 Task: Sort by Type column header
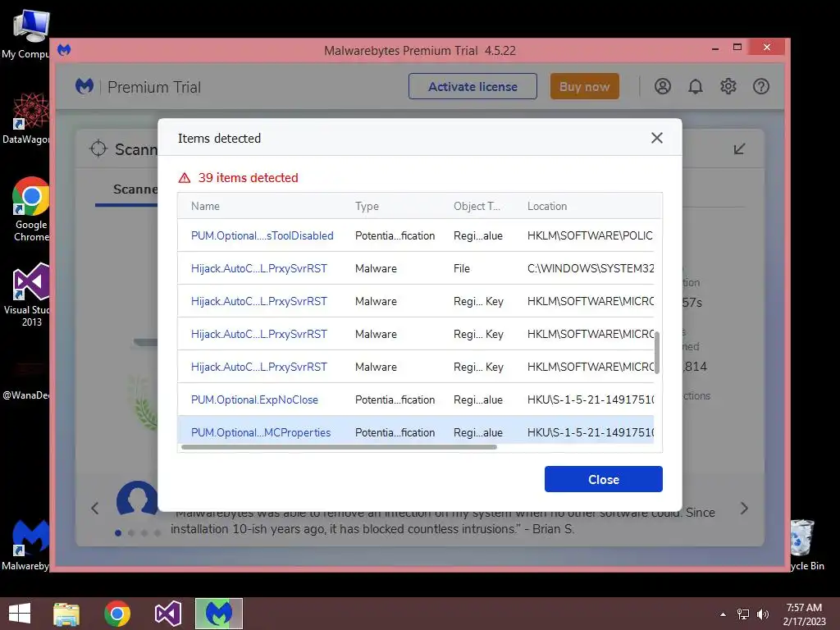tap(367, 206)
